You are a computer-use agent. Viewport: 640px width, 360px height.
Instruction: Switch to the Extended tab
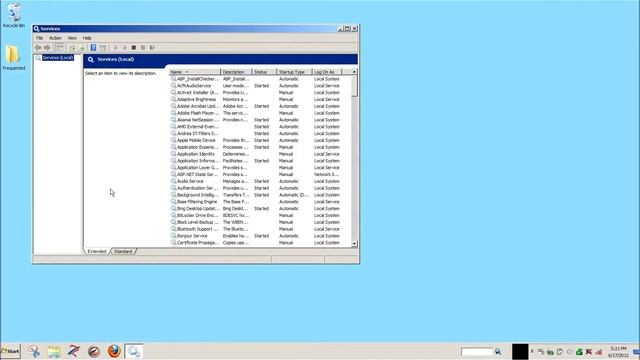pyautogui.click(x=97, y=251)
